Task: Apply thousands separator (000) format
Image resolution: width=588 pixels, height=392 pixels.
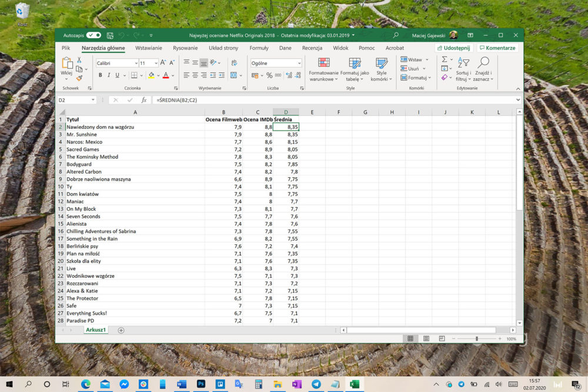Action: 278,75
